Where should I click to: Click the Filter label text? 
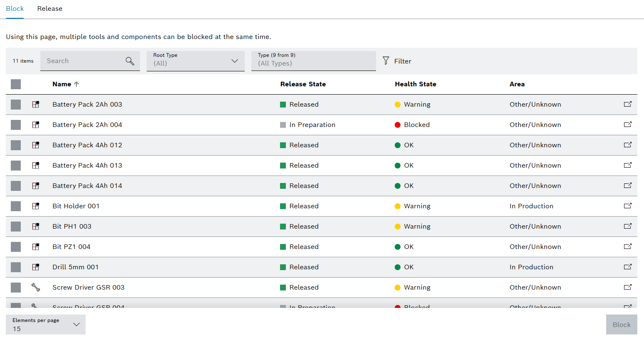(403, 61)
